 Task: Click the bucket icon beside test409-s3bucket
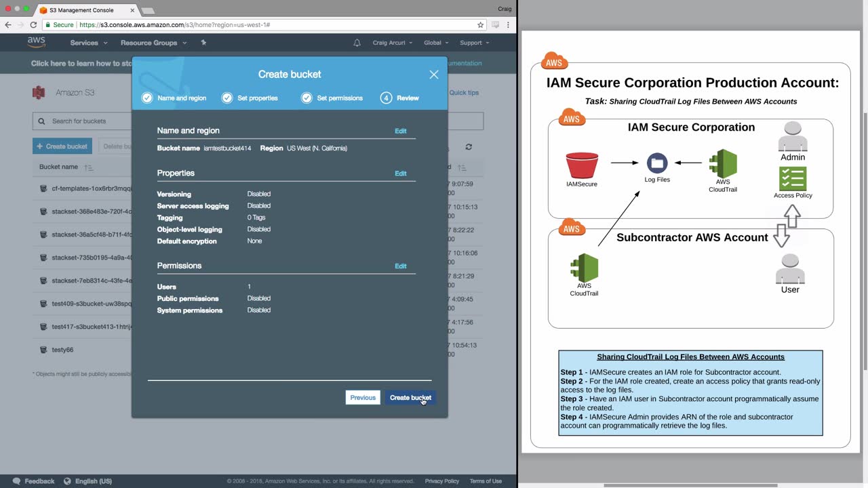43,304
